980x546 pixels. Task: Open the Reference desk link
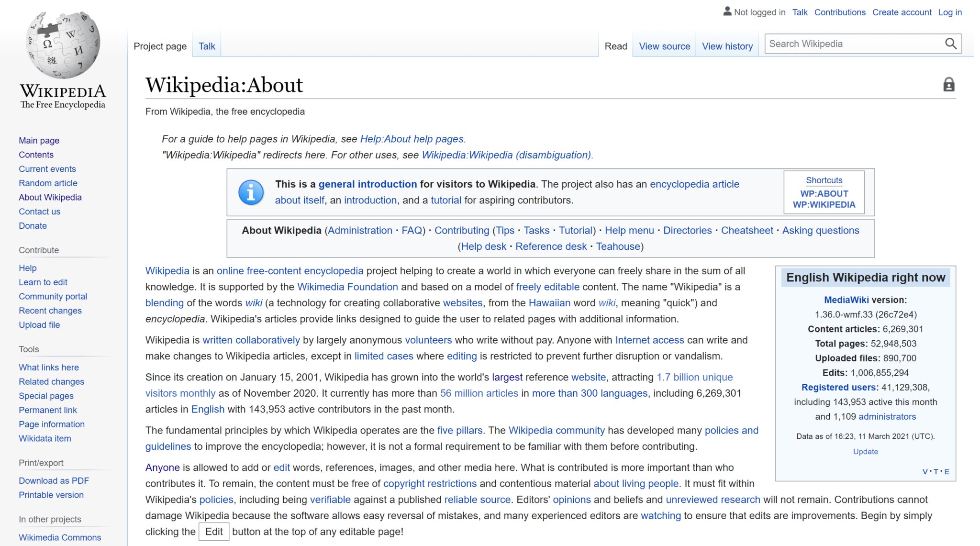click(551, 246)
